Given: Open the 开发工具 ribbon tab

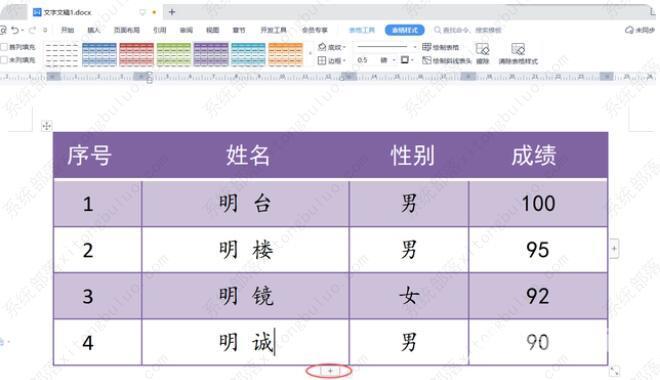Looking at the screenshot, I should pos(274,30).
